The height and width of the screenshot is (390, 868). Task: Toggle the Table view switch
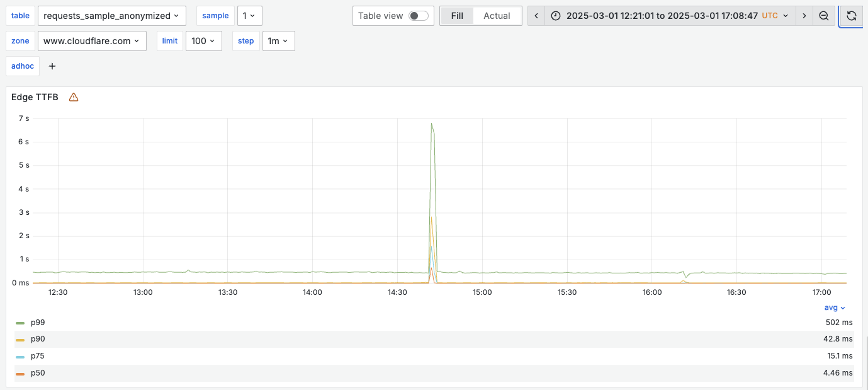tap(418, 16)
